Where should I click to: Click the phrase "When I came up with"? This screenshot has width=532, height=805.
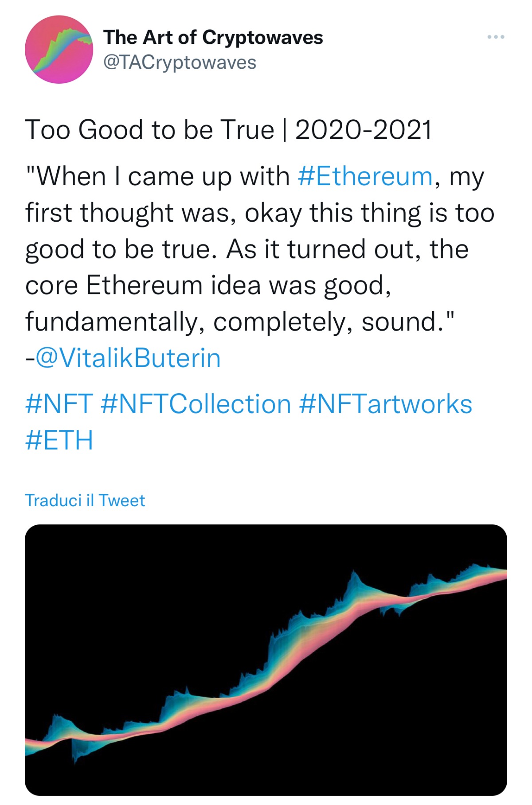tap(158, 176)
